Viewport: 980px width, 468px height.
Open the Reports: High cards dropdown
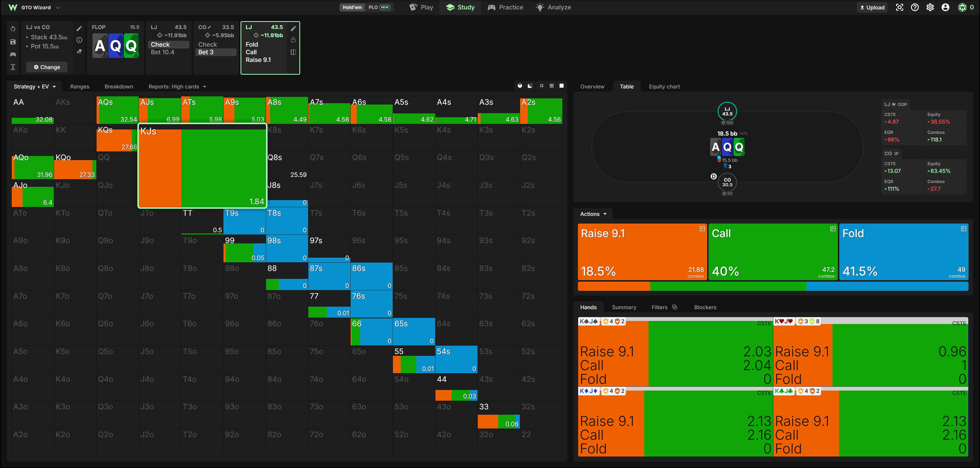click(177, 87)
